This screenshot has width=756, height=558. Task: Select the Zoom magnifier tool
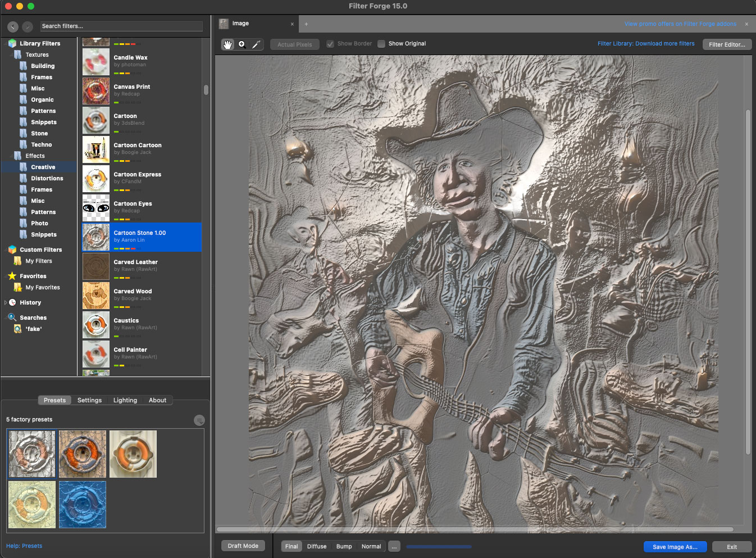pos(242,44)
